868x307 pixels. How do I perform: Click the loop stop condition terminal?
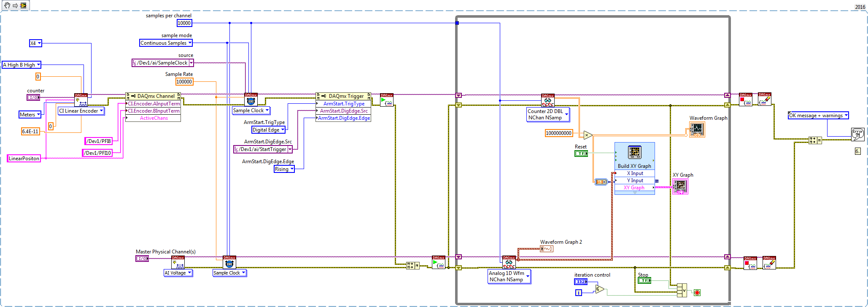697,292
